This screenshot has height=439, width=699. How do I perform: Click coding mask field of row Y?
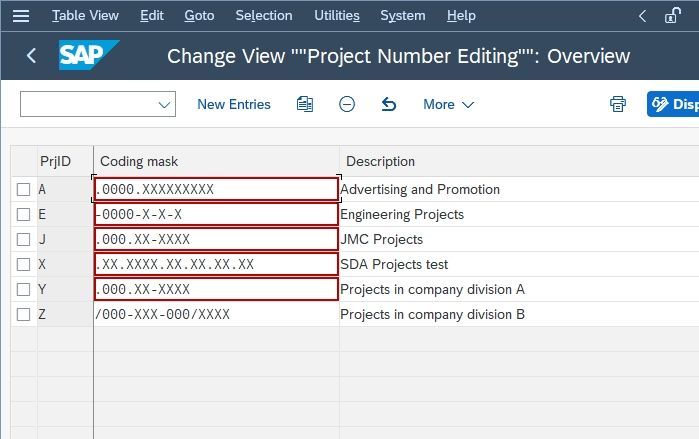pyautogui.click(x=216, y=289)
